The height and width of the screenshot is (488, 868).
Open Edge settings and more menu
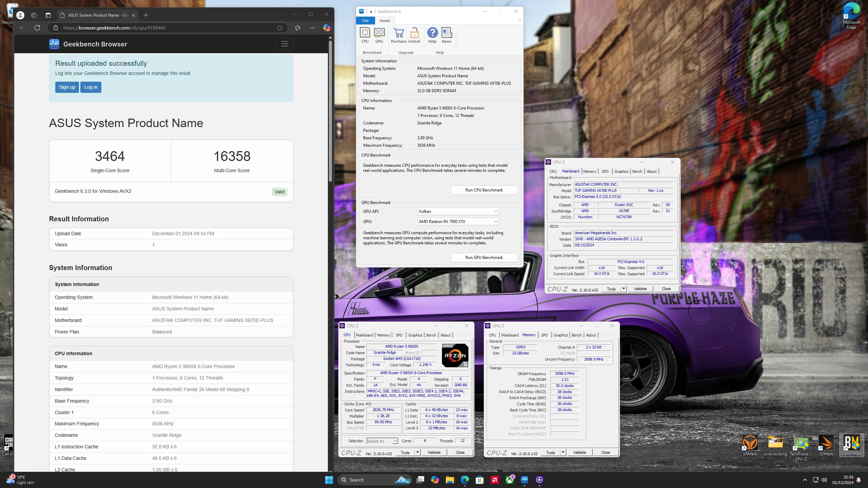(313, 28)
